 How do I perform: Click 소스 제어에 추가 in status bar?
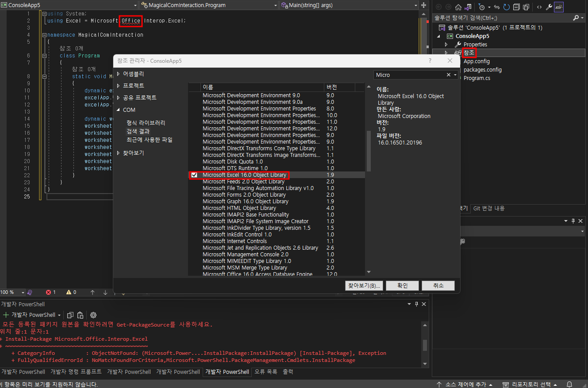tap(465, 384)
